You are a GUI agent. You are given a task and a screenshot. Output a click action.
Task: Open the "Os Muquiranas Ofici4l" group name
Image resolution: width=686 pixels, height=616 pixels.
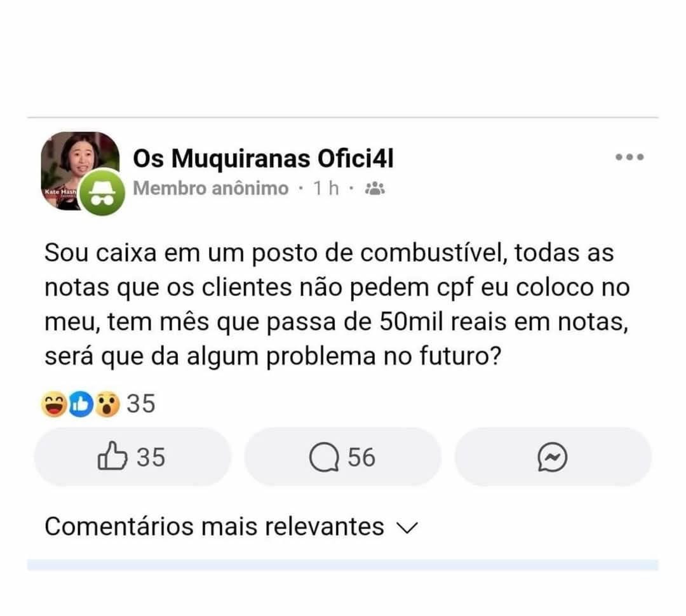coord(263,159)
